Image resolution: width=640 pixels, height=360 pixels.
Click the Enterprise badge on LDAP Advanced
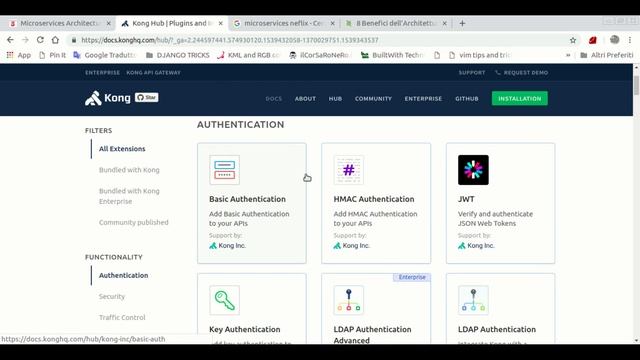coord(412,277)
